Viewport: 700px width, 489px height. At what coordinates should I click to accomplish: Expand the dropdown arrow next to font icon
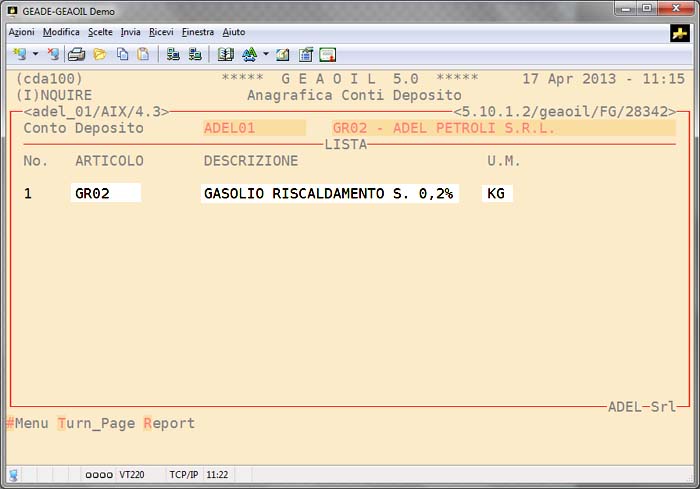point(265,54)
